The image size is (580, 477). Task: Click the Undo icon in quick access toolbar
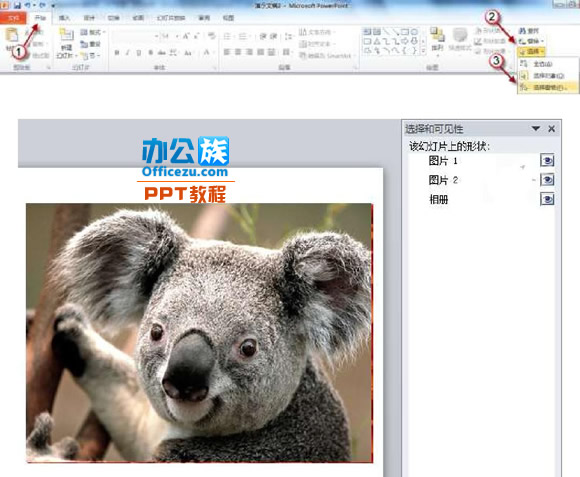click(27, 5)
